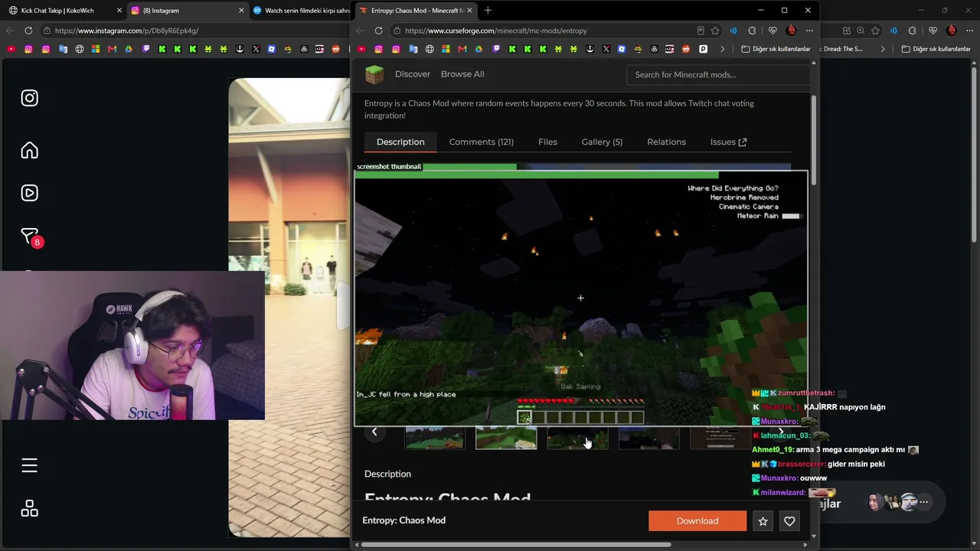Image resolution: width=980 pixels, height=551 pixels.
Task: Open Twitch bookmark in CurseForge window
Action: click(497, 49)
